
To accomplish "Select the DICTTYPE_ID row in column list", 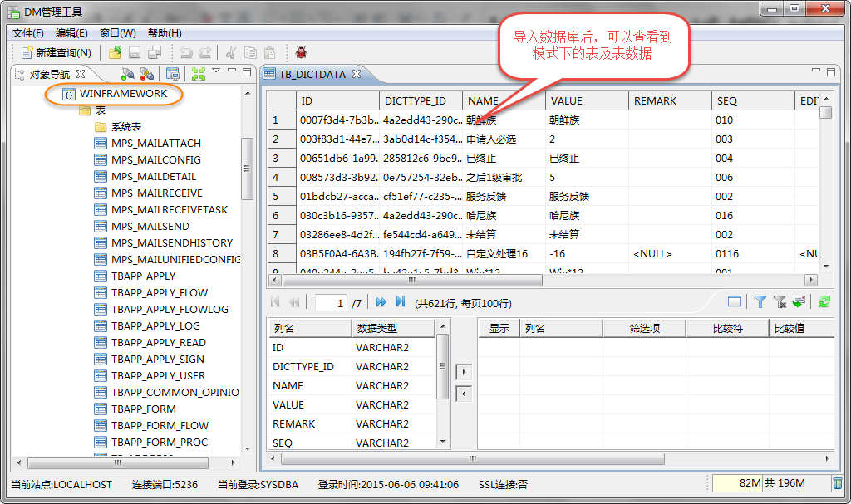I will point(352,367).
